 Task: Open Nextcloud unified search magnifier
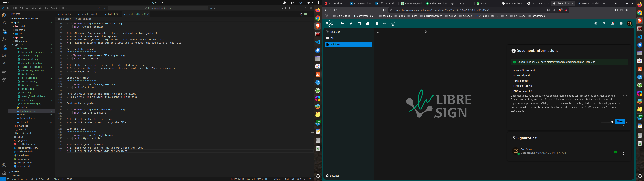coord(604,24)
